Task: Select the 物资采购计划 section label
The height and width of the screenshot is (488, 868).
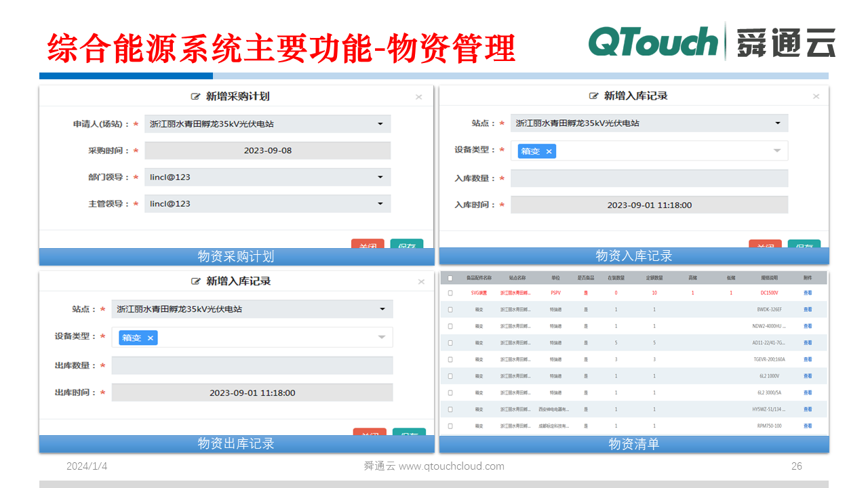Action: pos(237,256)
